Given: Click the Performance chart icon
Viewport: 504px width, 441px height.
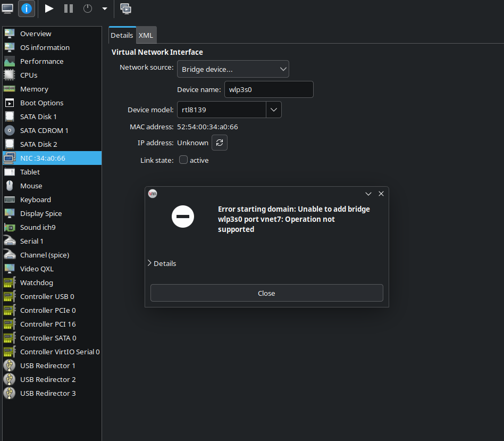Looking at the screenshot, I should [10, 61].
